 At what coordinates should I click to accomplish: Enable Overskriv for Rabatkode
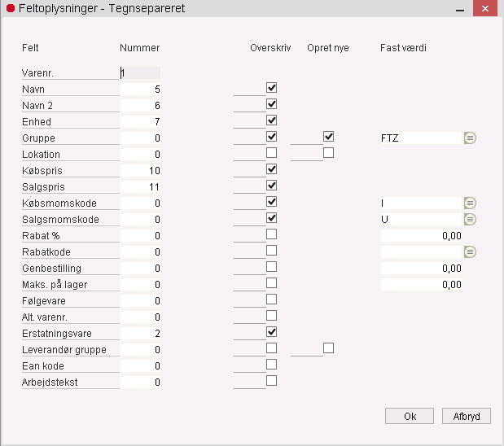pos(272,251)
